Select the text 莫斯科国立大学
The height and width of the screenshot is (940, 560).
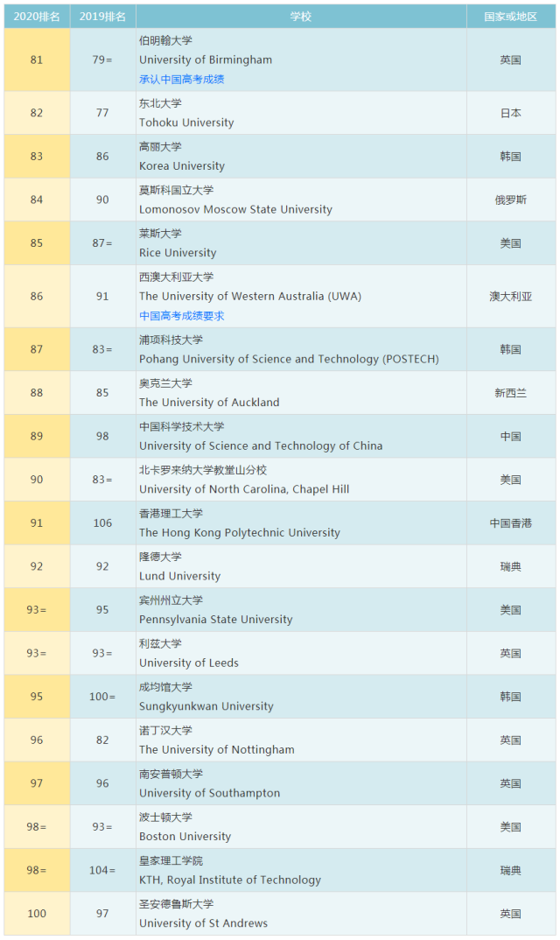(x=176, y=190)
